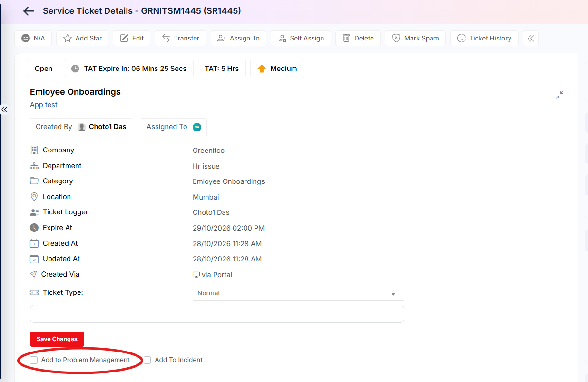The height and width of the screenshot is (382, 588).
Task: Click the TAT Expire In timer badge
Action: coord(128,69)
